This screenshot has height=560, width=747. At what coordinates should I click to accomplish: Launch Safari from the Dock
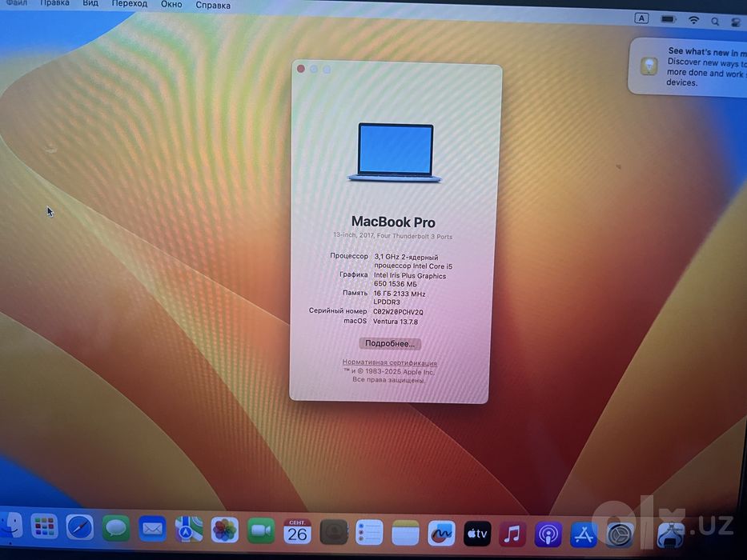click(x=79, y=528)
